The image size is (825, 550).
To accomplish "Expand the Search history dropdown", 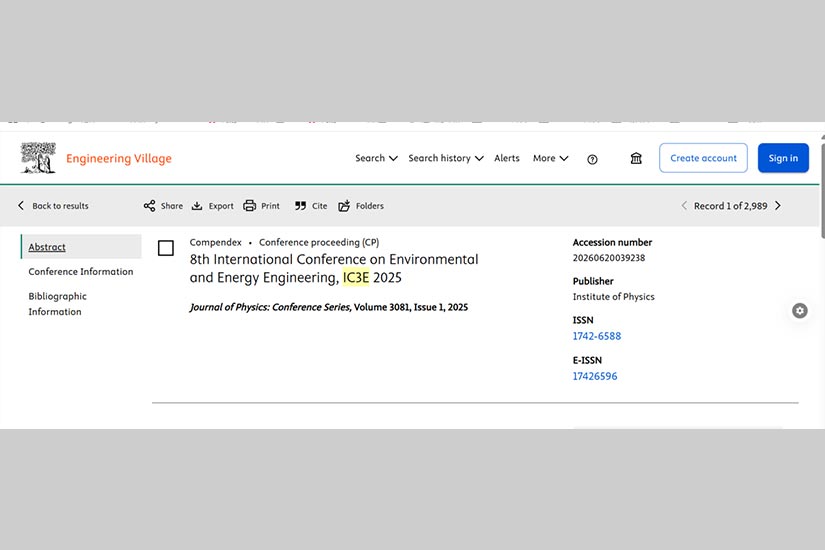I will 445,158.
